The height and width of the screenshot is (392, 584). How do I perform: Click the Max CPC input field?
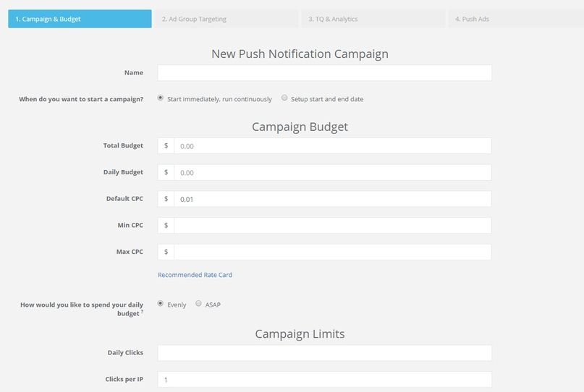tap(333, 252)
